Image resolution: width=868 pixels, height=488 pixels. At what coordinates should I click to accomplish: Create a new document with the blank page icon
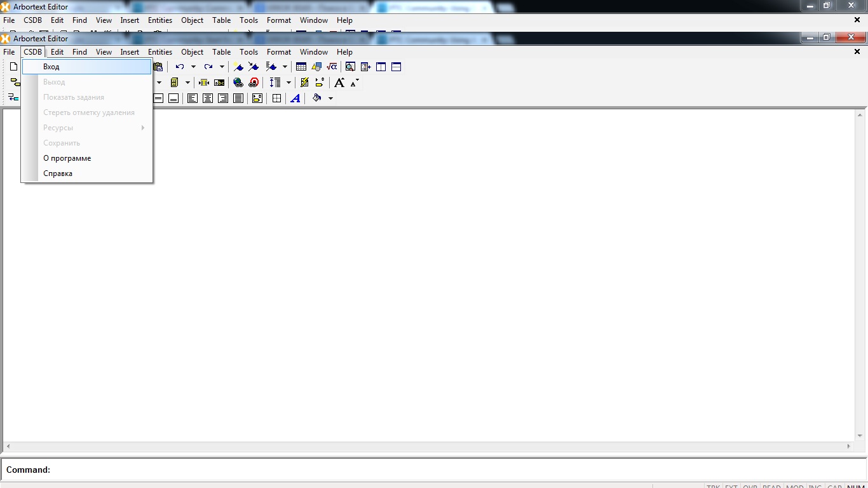13,66
